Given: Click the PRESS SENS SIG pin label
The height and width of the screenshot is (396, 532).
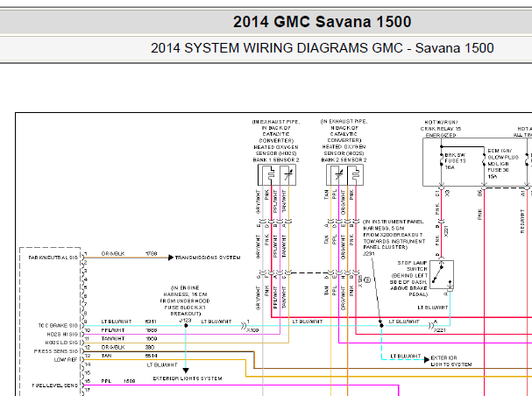Looking at the screenshot, I should (56, 351).
